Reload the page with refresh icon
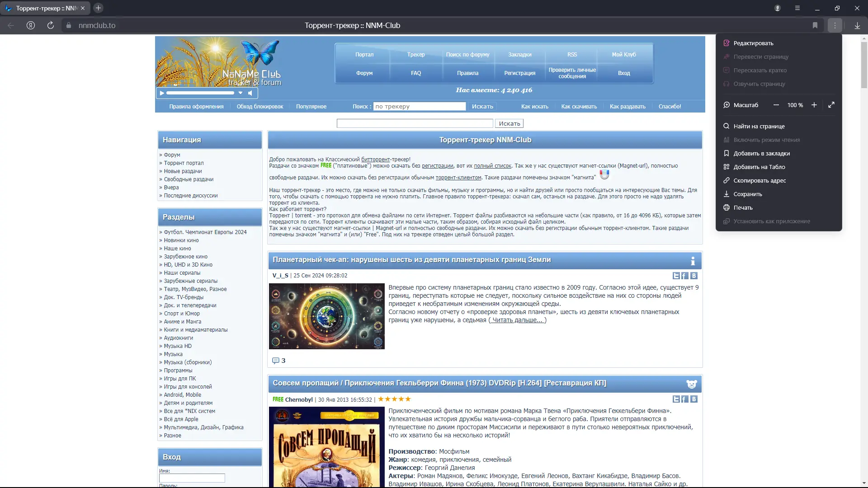The height and width of the screenshot is (488, 868). (x=51, y=25)
